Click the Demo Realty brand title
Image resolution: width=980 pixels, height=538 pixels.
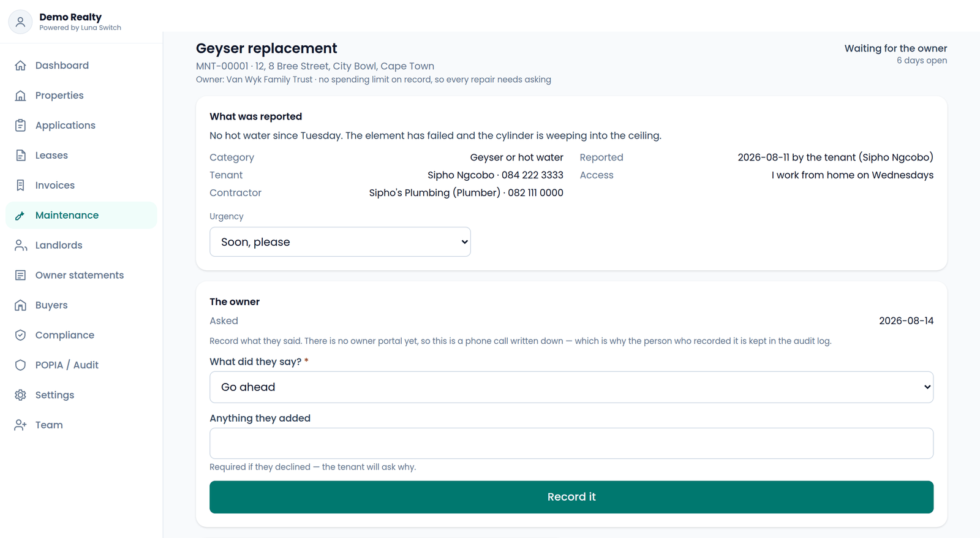(x=70, y=17)
